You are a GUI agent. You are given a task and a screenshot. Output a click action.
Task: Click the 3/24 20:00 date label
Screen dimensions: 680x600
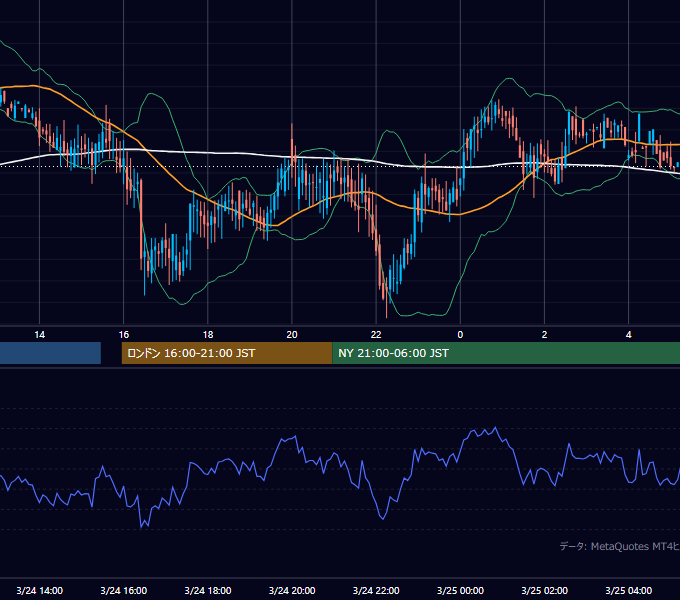292,590
